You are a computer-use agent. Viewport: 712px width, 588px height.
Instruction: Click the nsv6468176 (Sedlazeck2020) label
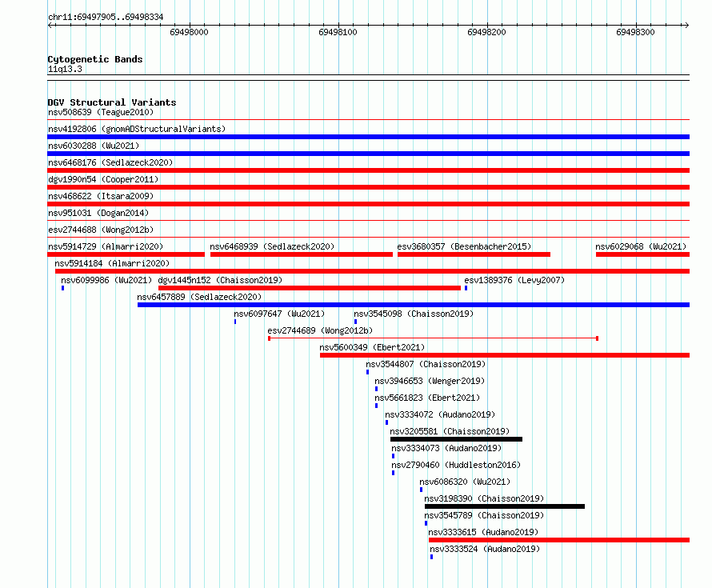[x=110, y=162]
